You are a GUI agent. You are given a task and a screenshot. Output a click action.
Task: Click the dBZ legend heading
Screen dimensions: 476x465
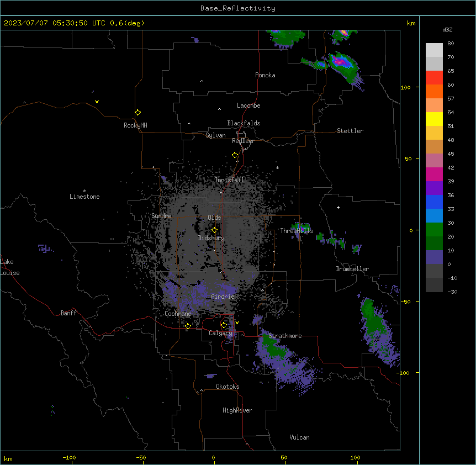tap(447, 29)
